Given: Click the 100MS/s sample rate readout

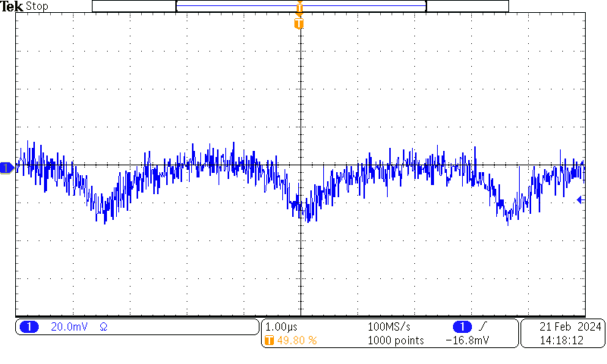Looking at the screenshot, I should coord(388,327).
